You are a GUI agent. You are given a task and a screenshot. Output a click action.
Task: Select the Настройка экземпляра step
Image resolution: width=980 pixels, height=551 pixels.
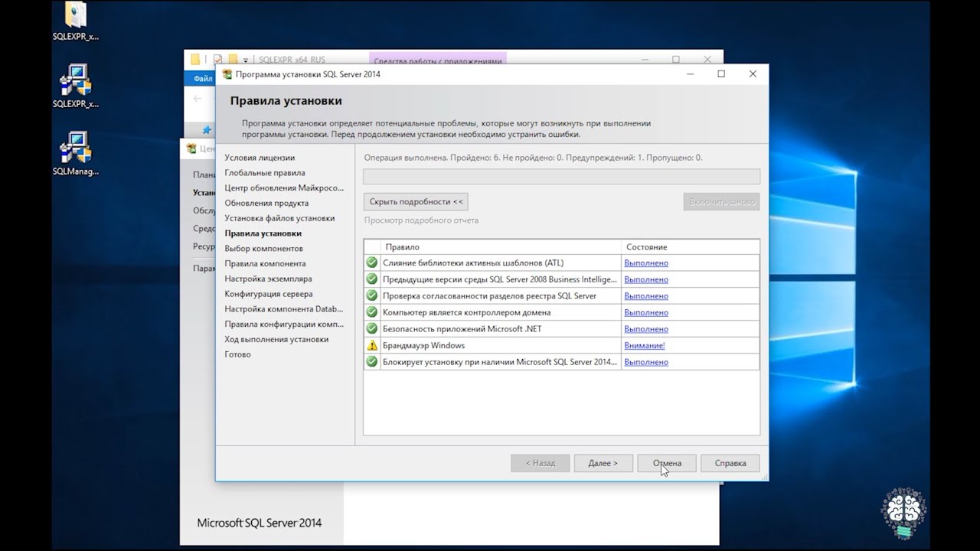(268, 279)
